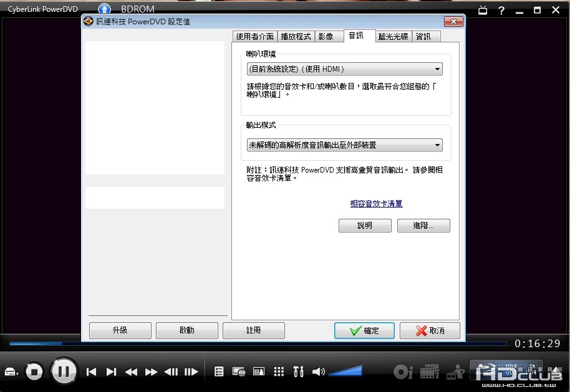Viewport: 570px width, 392px height.
Task: Click the playback progress bar
Action: pyautogui.click(x=258, y=343)
